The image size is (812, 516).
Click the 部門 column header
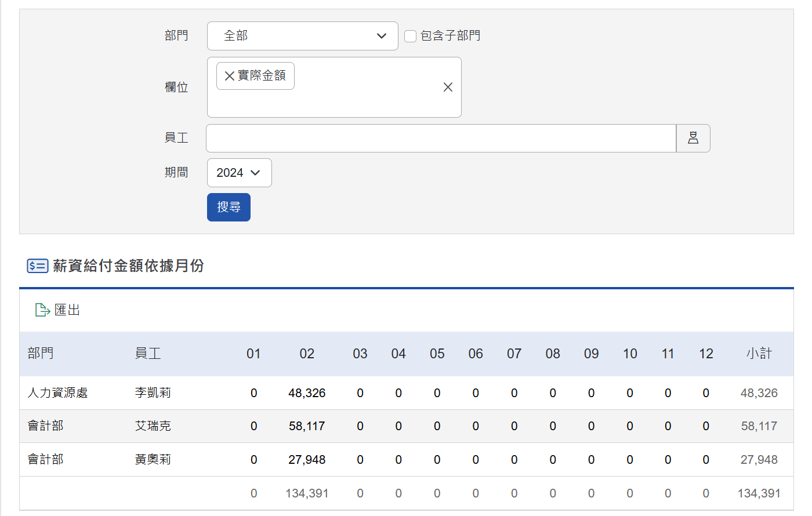click(41, 354)
